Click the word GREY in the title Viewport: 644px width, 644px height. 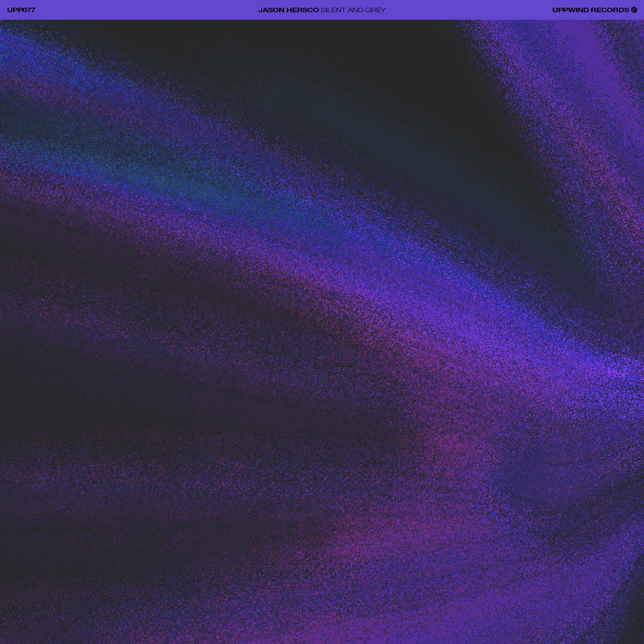pyautogui.click(x=375, y=10)
